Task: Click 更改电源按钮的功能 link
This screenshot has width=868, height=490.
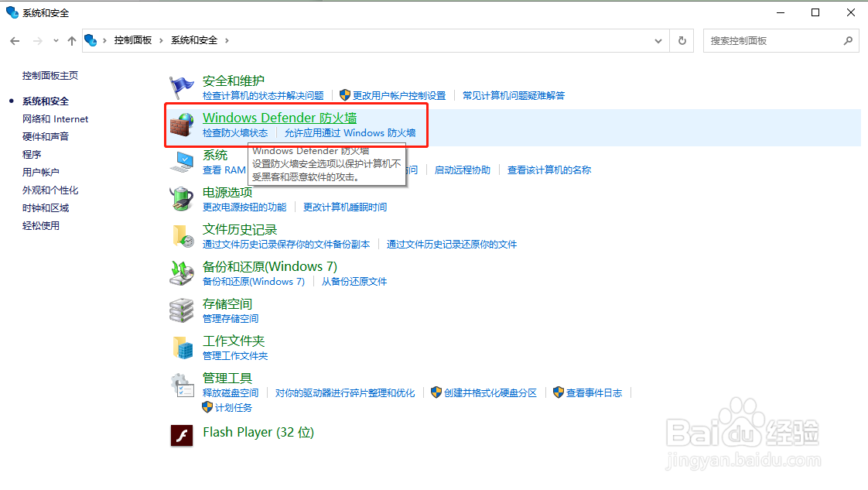Action: 244,207
